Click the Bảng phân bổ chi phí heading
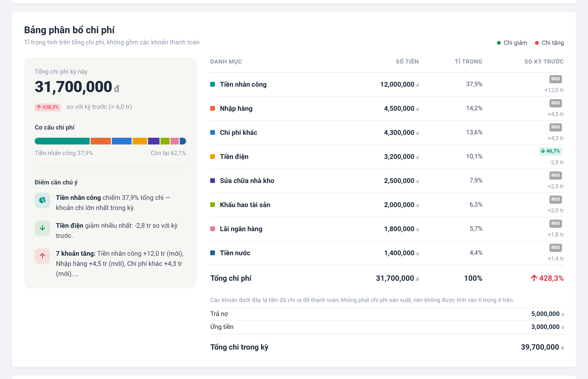Screen dimensions: 588x379 69,30
